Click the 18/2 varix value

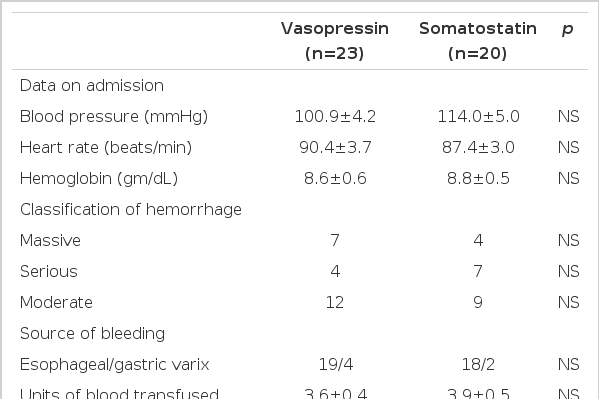478,365
